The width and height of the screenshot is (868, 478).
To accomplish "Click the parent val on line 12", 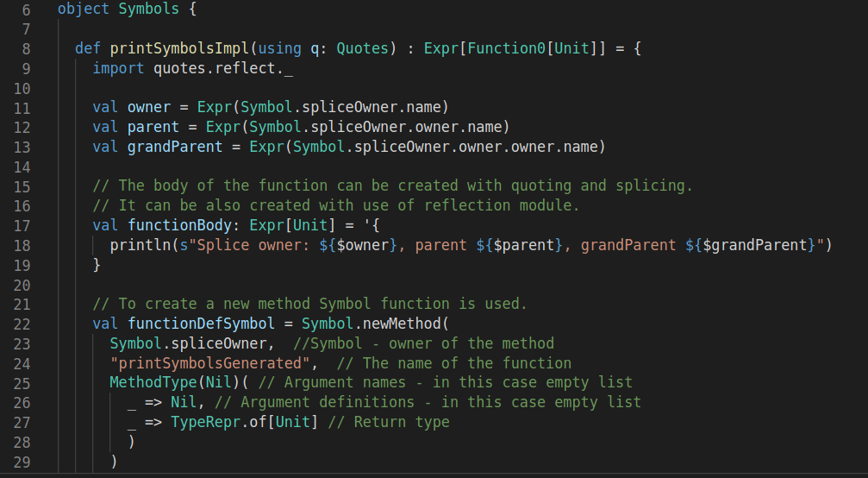I will (153, 128).
